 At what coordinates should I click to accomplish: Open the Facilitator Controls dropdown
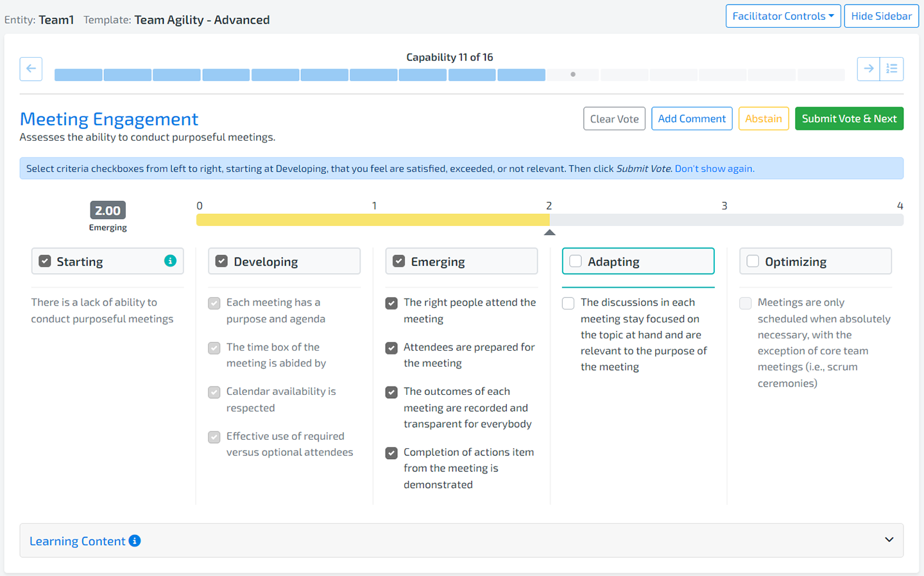(x=783, y=16)
